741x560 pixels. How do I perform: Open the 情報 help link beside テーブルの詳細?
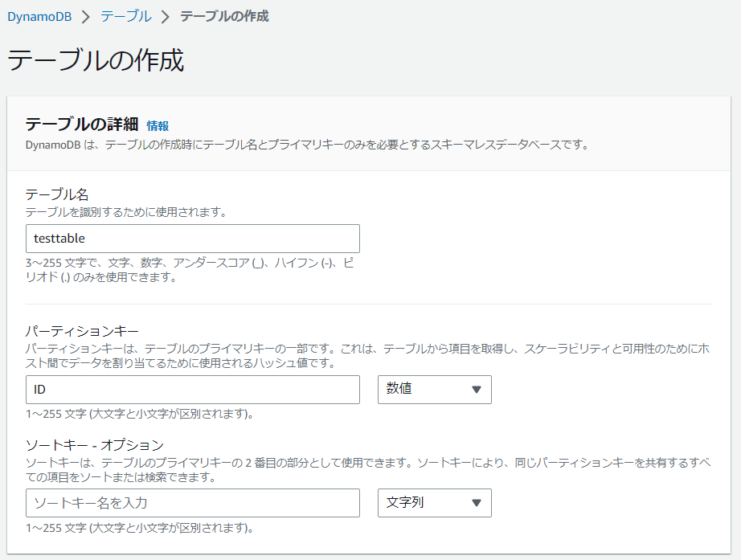tap(158, 125)
